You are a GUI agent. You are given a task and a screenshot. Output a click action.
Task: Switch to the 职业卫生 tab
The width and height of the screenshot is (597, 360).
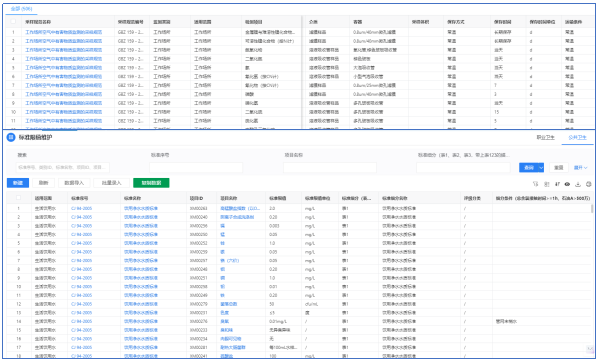point(546,137)
